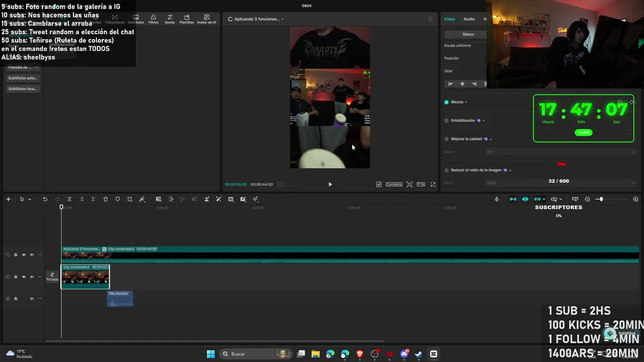
Task: Enable the Estabilización checkbox
Action: [x=446, y=121]
